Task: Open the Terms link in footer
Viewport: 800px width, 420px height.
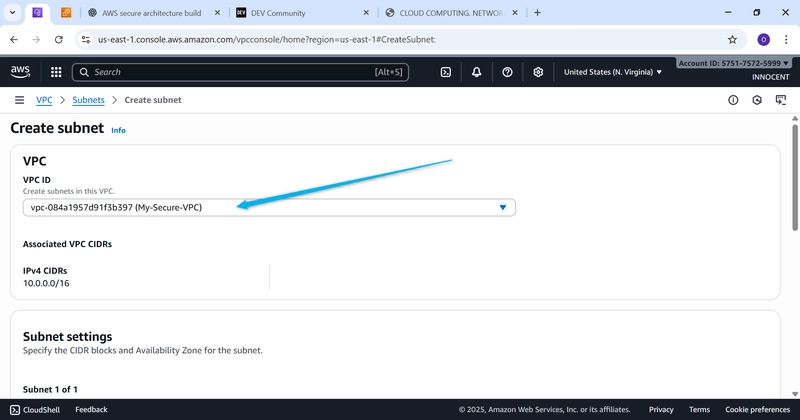Action: [x=699, y=410]
